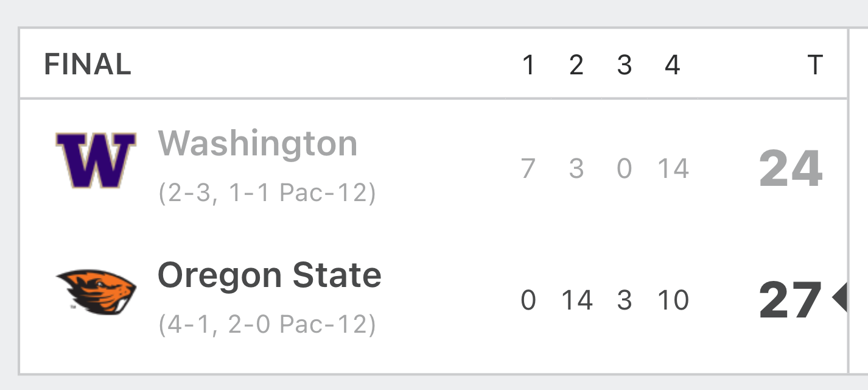
Task: Click Oregon State's second quarter score 14
Action: pyautogui.click(x=577, y=300)
